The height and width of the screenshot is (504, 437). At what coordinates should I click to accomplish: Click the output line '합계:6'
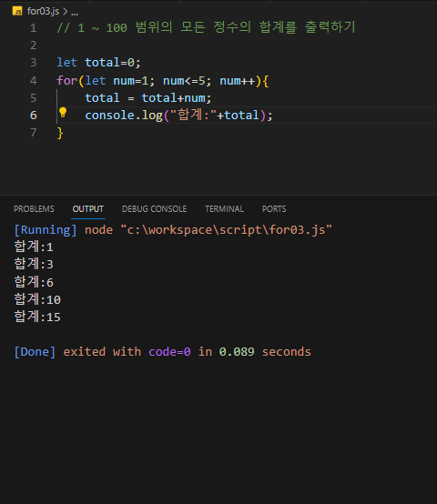(x=34, y=282)
